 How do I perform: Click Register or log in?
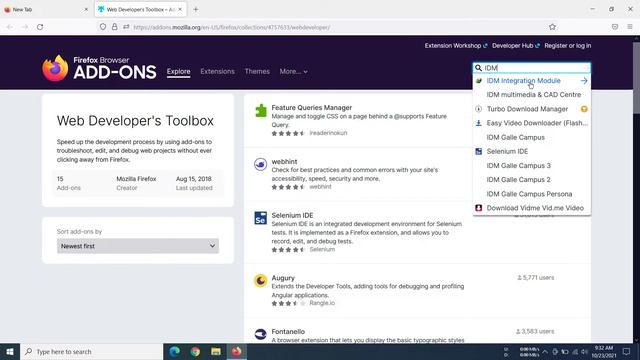tap(567, 46)
